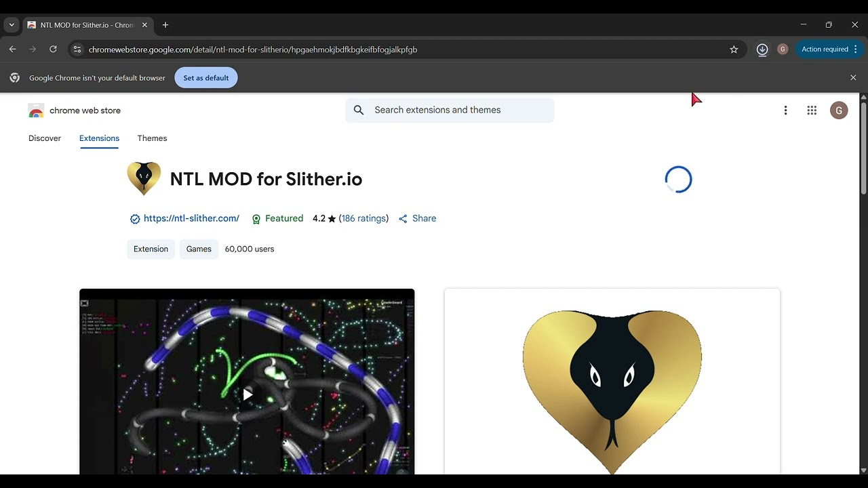Open the 186 ratings link

(363, 218)
